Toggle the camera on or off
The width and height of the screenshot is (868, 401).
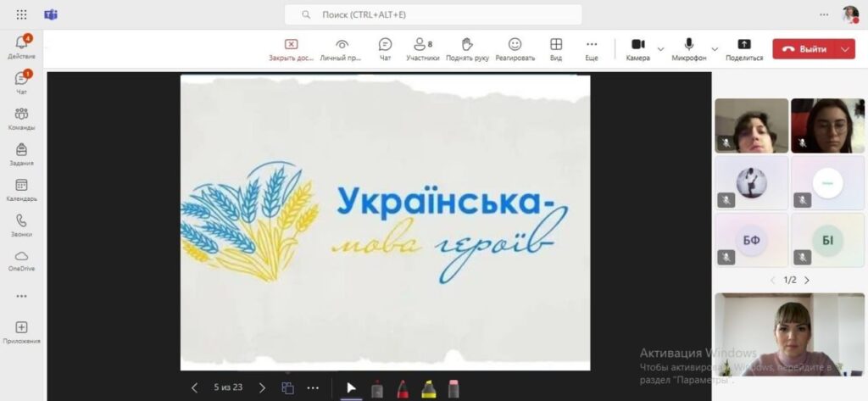tap(637, 48)
